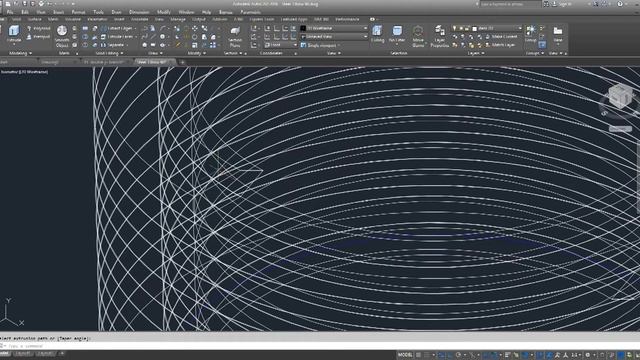Open the Window menu

(x=186, y=12)
